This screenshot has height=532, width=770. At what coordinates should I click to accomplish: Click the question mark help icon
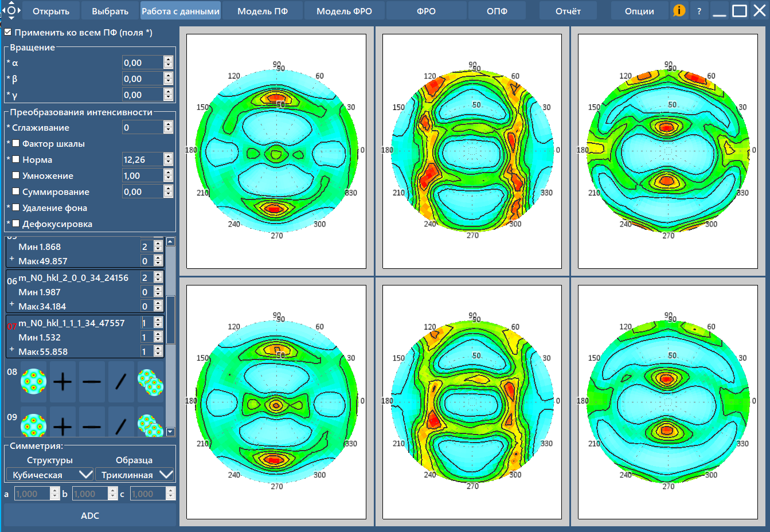tap(699, 11)
